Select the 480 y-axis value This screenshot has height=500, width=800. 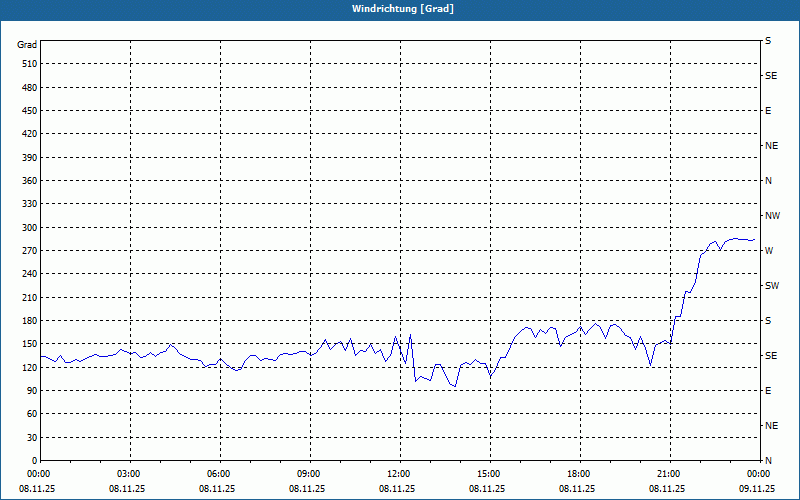click(x=30, y=88)
